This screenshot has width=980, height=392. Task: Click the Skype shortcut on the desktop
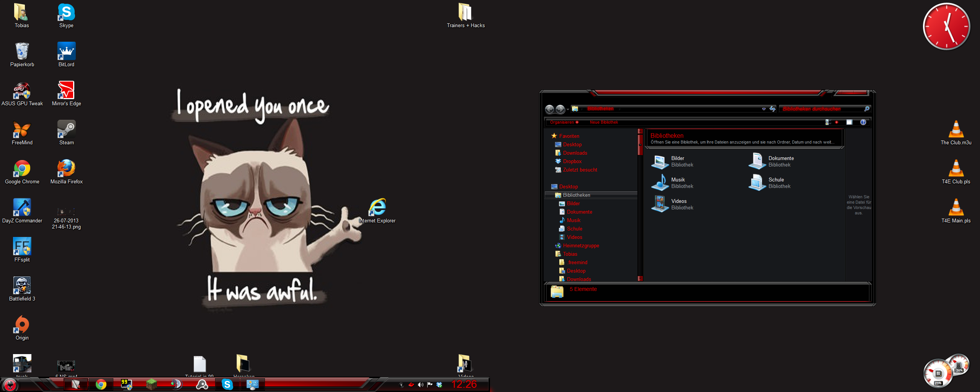pyautogui.click(x=66, y=16)
